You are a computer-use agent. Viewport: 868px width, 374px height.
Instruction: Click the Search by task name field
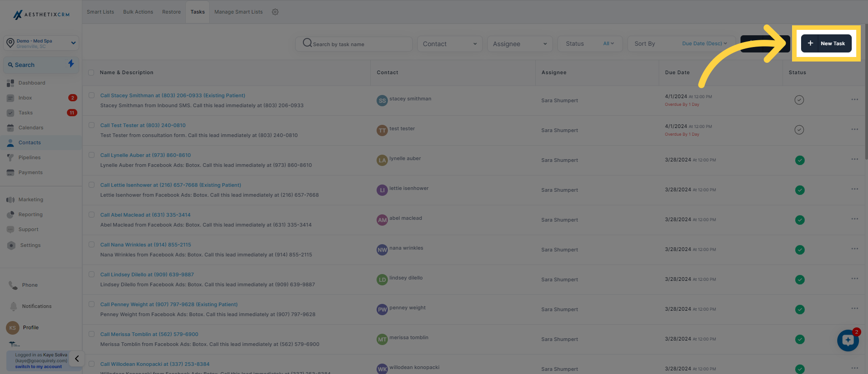pyautogui.click(x=354, y=44)
